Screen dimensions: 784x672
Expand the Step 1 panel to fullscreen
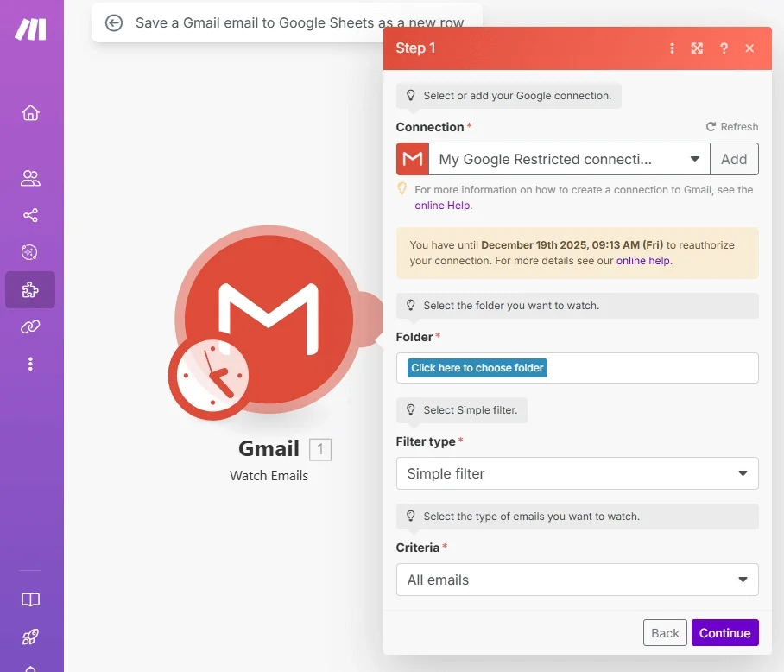coord(697,48)
